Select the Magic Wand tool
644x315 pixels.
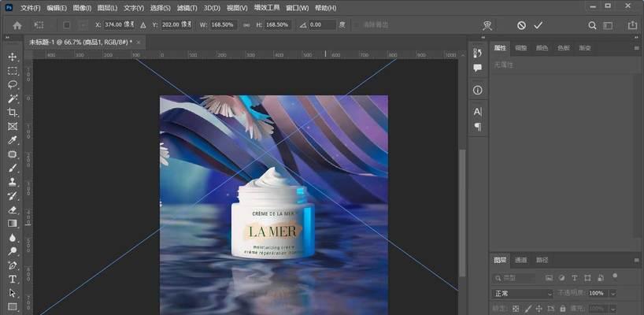pyautogui.click(x=13, y=98)
